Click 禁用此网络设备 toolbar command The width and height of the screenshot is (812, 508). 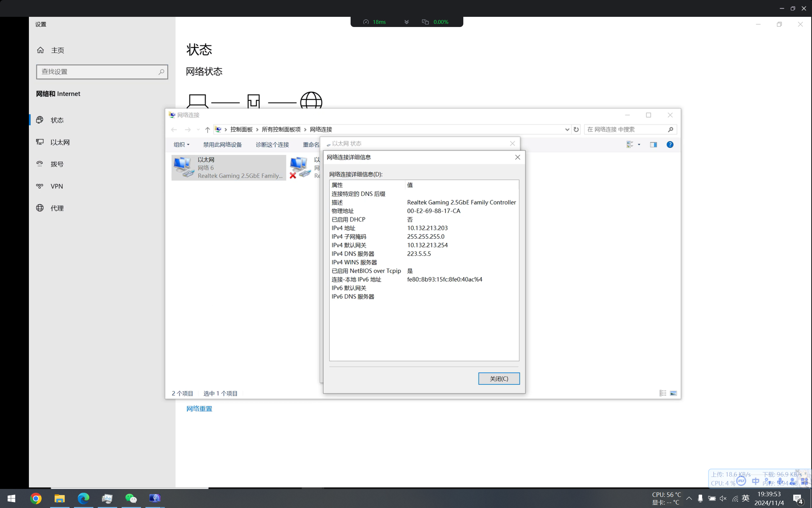tap(222, 144)
